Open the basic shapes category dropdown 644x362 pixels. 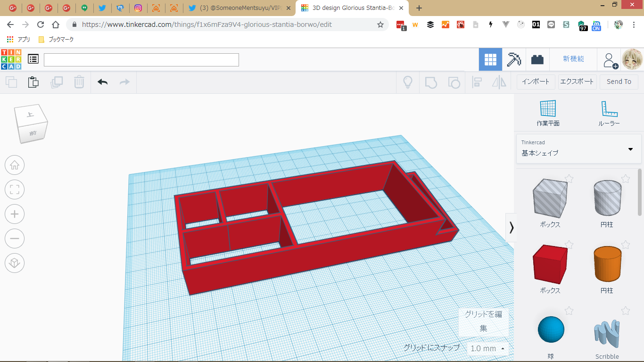pos(579,148)
